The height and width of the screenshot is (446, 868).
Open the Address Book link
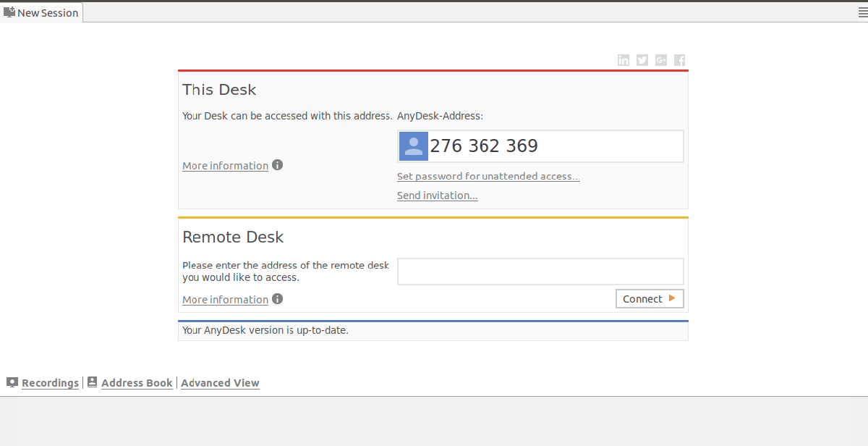click(x=137, y=383)
